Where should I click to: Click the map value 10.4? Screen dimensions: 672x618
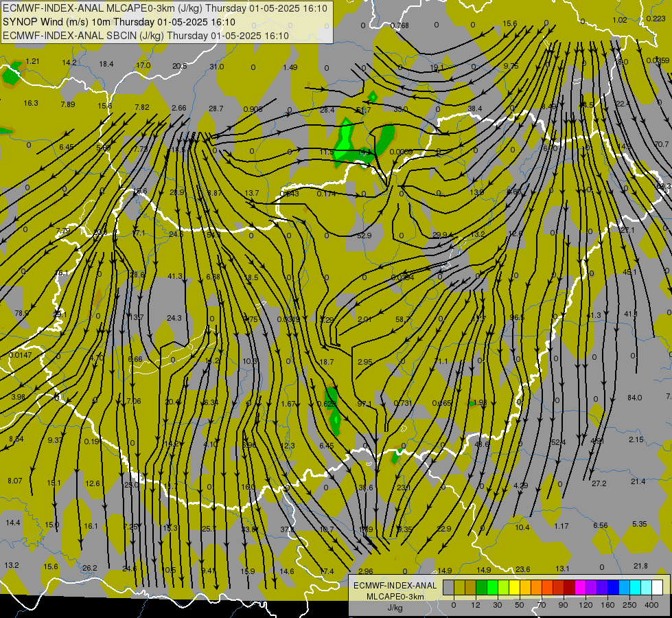click(522, 527)
